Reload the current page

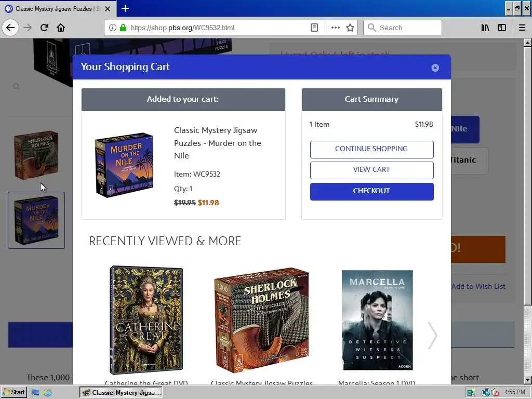pos(44,28)
